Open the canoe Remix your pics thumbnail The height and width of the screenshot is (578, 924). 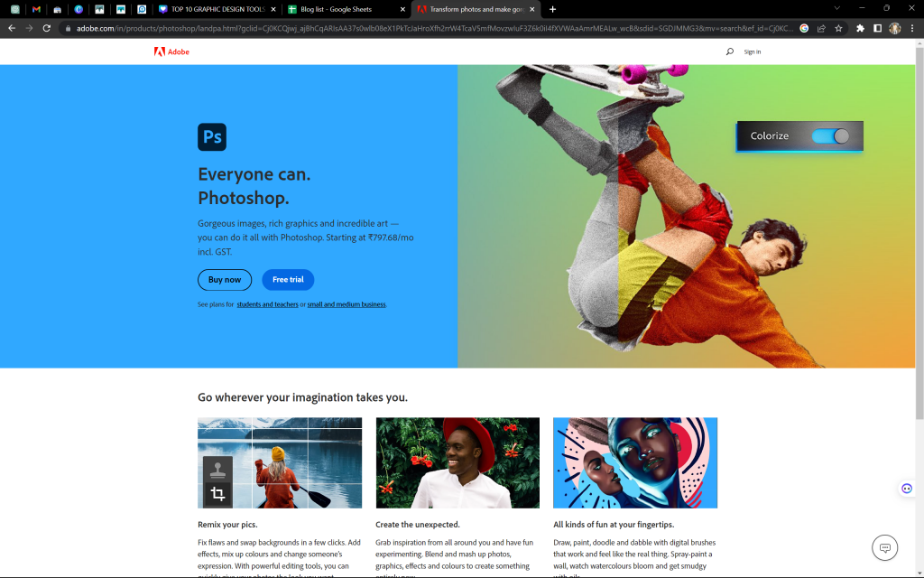[x=280, y=463]
